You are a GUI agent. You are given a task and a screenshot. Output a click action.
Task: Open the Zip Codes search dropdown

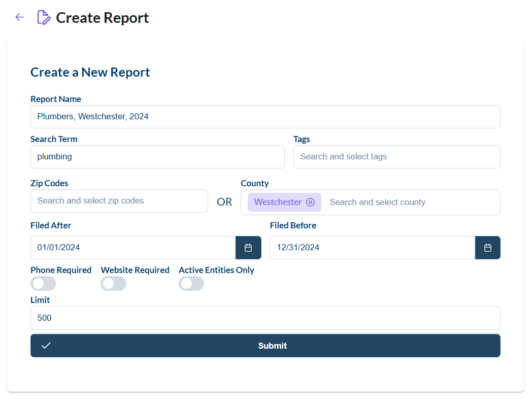pyautogui.click(x=119, y=201)
